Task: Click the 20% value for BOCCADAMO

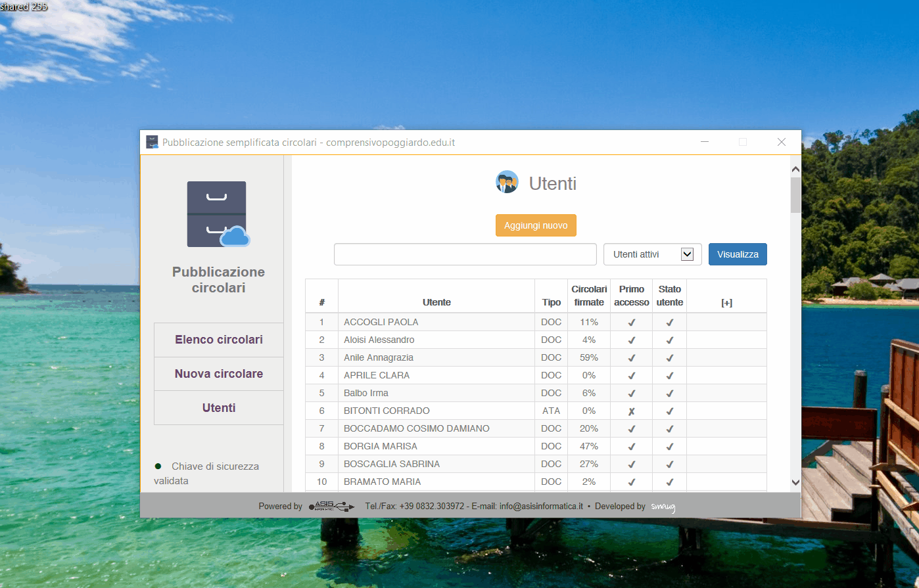Action: click(589, 428)
